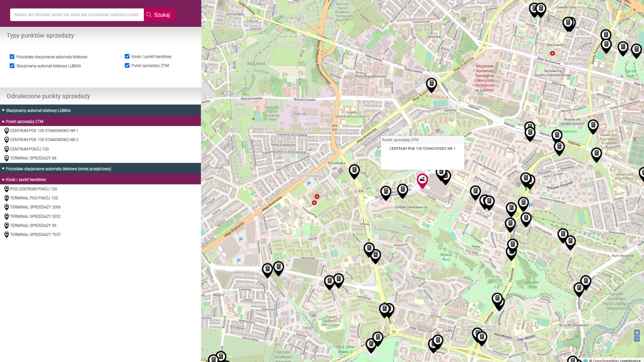Click ticket machine marker near Poczekajka label
644x362 pixels.
pos(354,171)
